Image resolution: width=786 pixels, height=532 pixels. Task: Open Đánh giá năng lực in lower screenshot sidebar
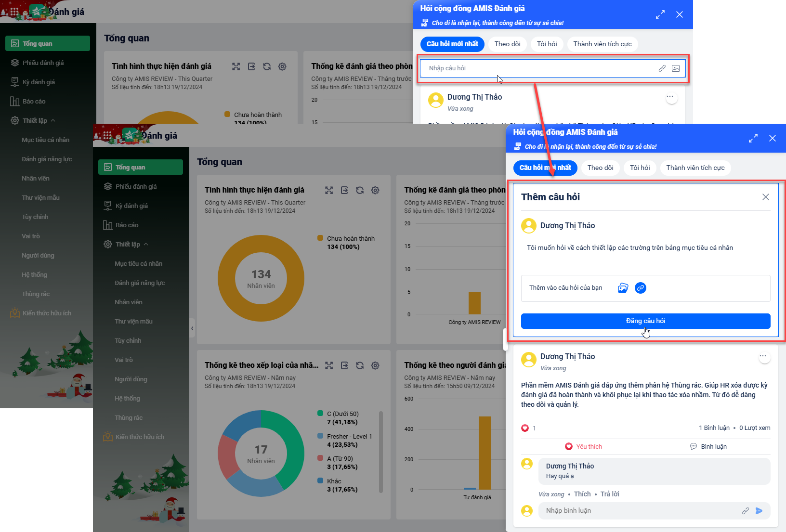click(141, 283)
